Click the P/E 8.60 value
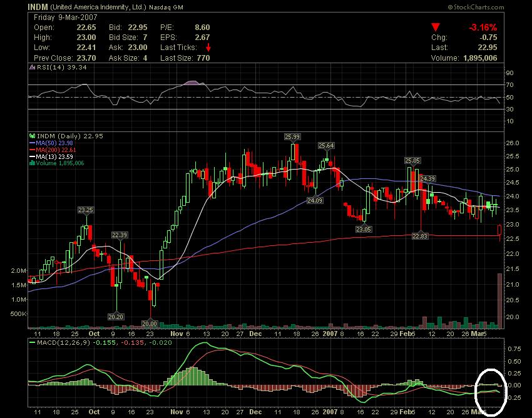This screenshot has height=418, width=532. 202,28
